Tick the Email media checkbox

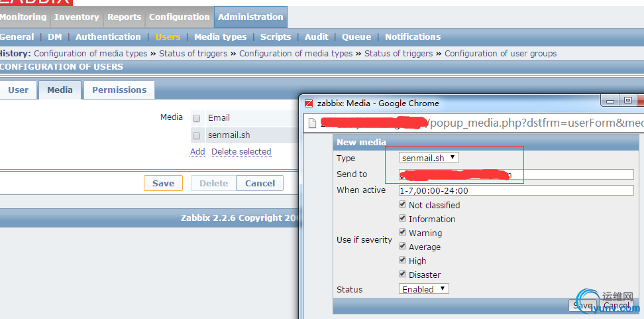click(197, 119)
